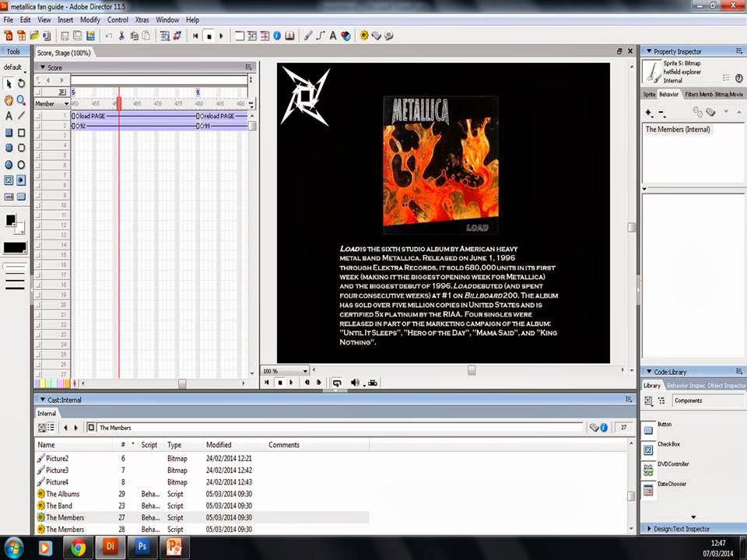Image resolution: width=747 pixels, height=560 pixels.
Task: Switch to the Sprite tab in Property Inspector
Action: click(x=649, y=94)
